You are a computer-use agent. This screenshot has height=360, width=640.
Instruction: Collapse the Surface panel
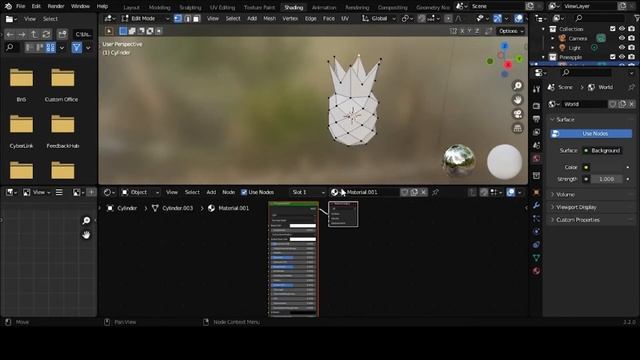click(x=565, y=120)
